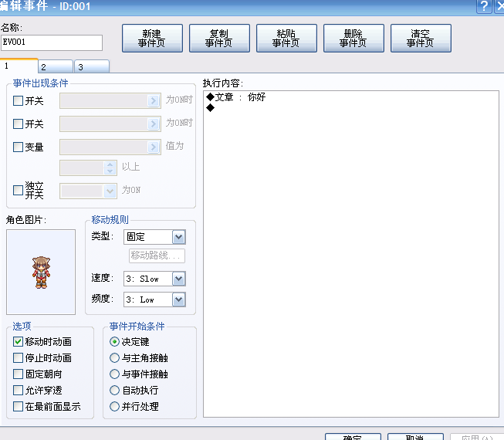
Task: Enable the first 开关 condition checkbox
Action: (18, 101)
